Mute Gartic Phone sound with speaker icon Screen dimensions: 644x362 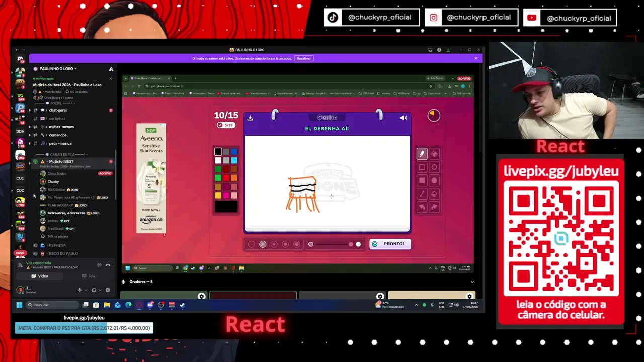pos(404,118)
